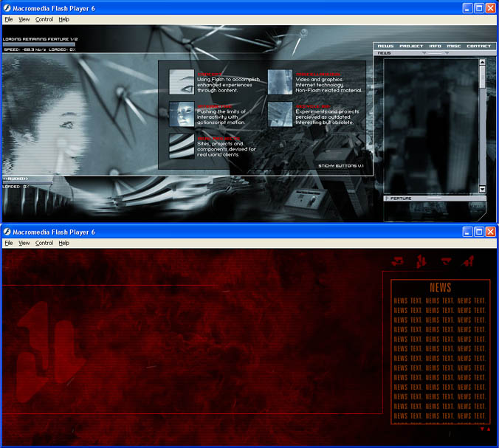This screenshot has width=499, height=448.
Task: Click the striped curves thumbnail beside Real Projects
Action: [182, 146]
